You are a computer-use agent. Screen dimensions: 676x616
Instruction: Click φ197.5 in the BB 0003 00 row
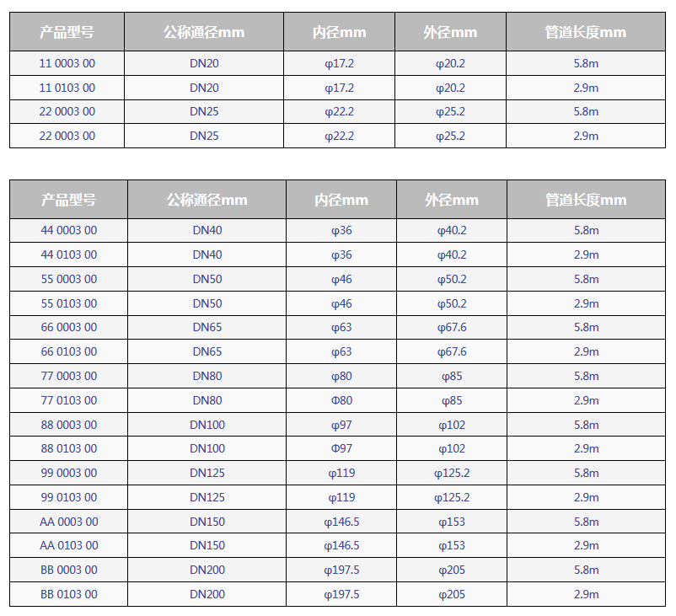coord(341,570)
